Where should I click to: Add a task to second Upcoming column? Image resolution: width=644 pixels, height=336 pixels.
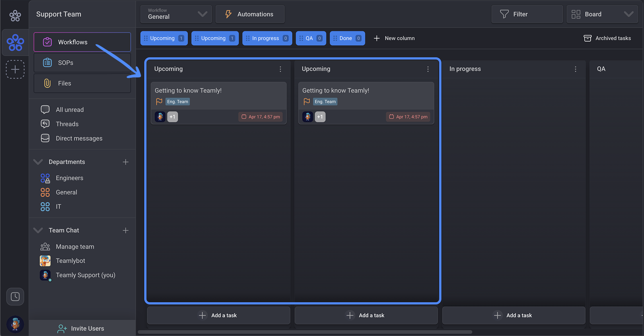[366, 315]
